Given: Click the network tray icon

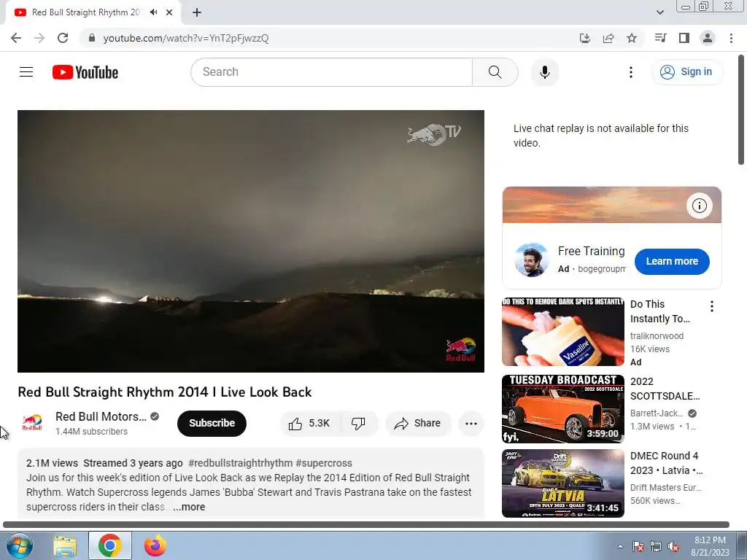Looking at the screenshot, I should 656,546.
